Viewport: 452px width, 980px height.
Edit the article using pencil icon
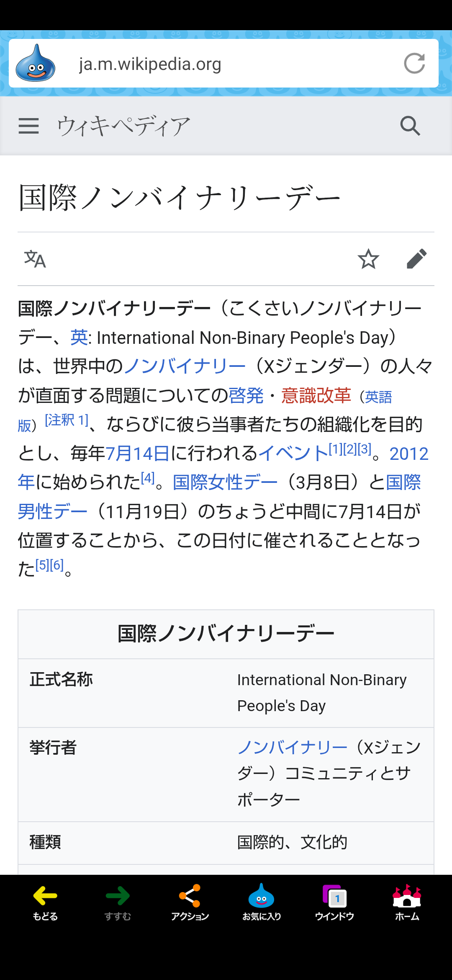416,259
